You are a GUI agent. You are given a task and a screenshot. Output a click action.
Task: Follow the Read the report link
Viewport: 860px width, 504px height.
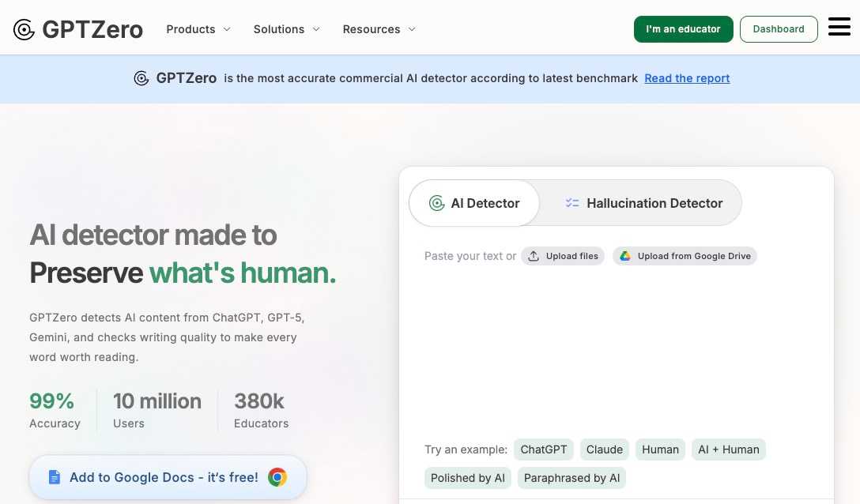687,78
